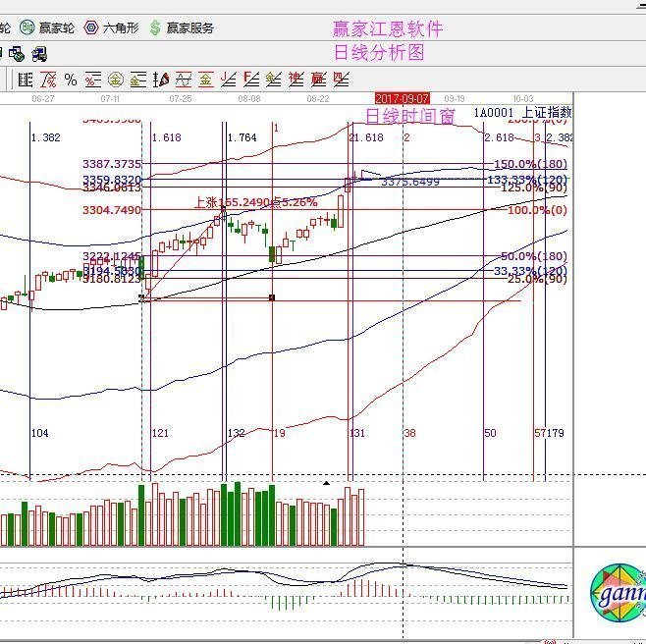Select the vertical bar with fan tool
Screen dimensions: 646x644
(x=161, y=80)
